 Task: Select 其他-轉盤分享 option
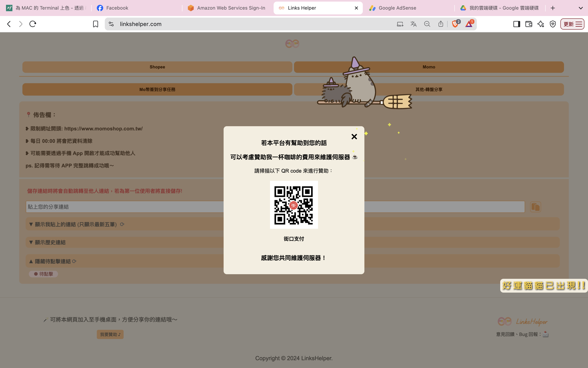[429, 89]
